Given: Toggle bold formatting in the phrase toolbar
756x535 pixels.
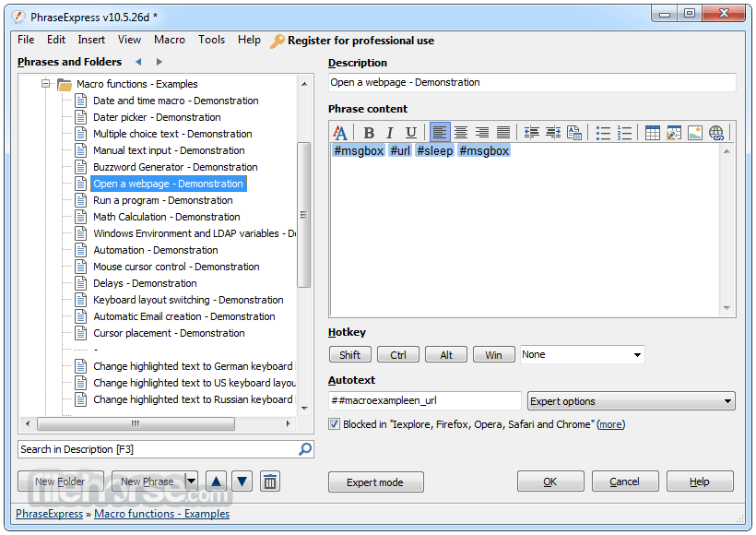Looking at the screenshot, I should click(369, 133).
